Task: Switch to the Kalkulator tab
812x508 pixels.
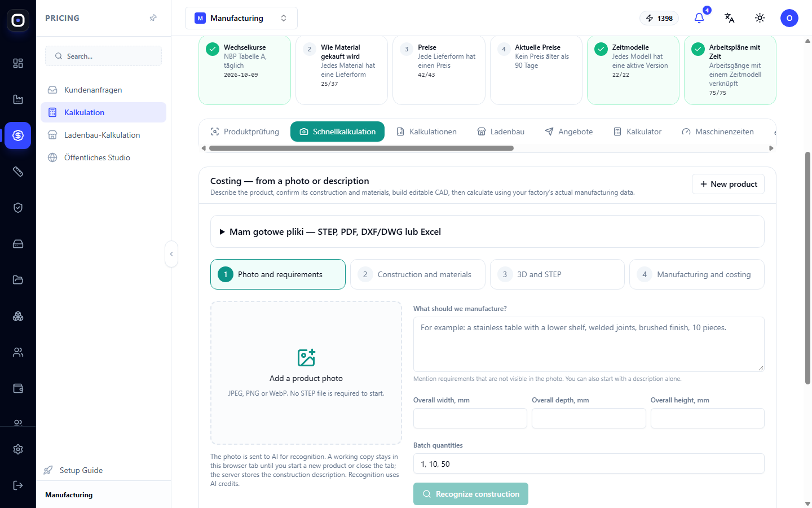Action: click(637, 132)
